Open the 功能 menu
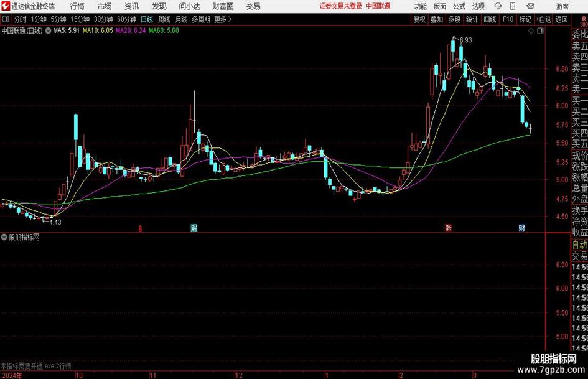 point(421,6)
